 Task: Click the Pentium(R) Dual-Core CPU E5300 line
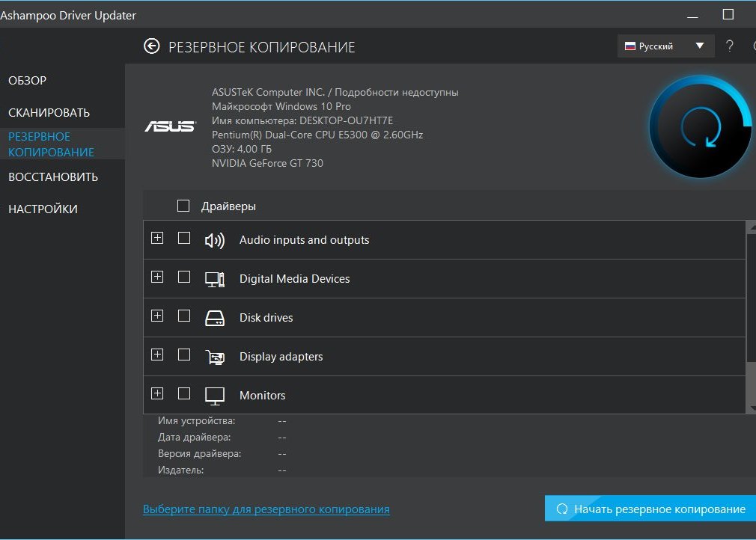coord(317,135)
